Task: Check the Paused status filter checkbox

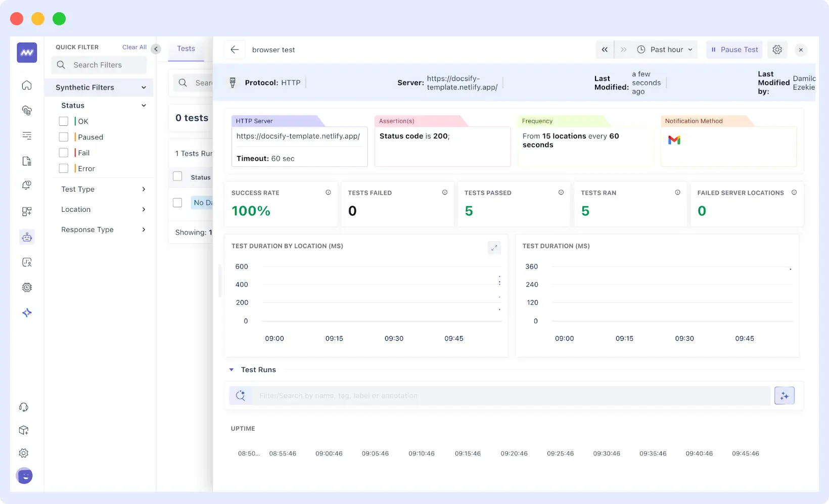Action: click(63, 136)
